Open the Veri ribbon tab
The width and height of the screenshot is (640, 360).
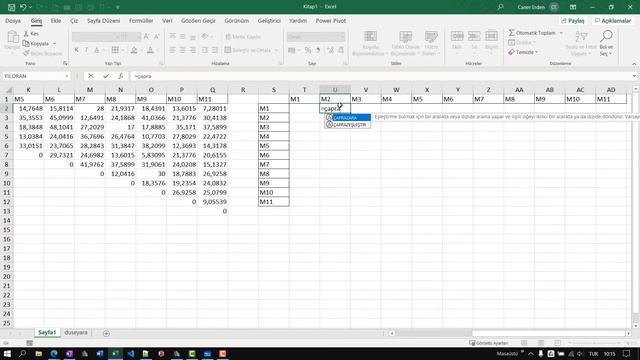pos(167,20)
